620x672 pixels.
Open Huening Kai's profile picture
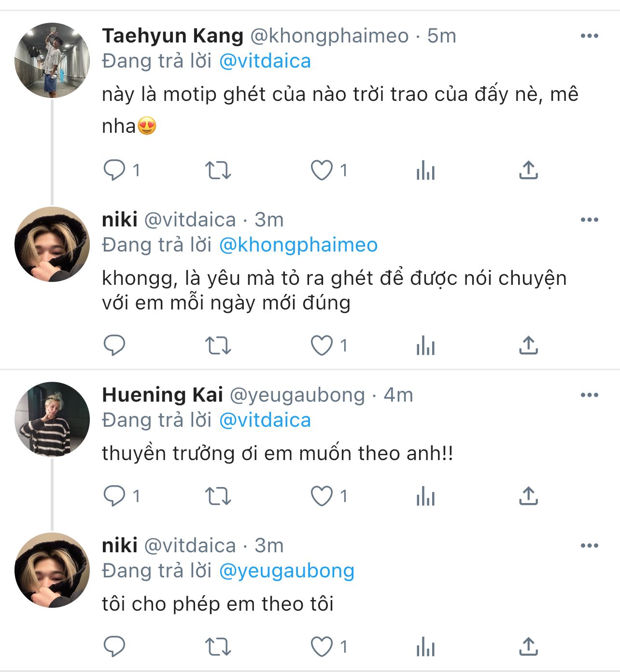(52, 420)
